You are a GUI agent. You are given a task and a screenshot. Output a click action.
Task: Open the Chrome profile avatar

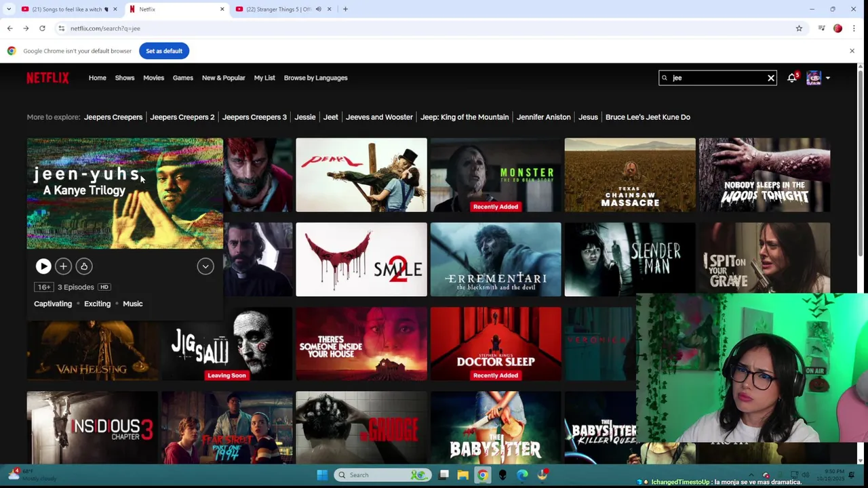tap(837, 28)
